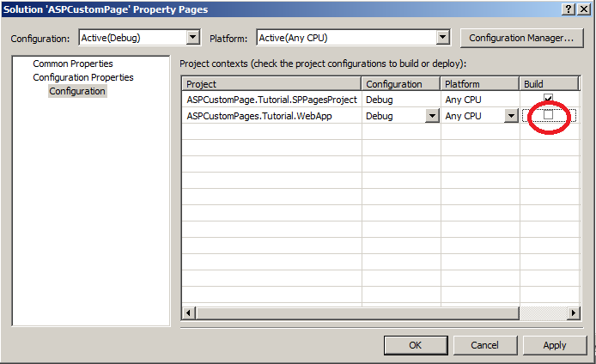Select Common Properties in the tree
Viewport: 596px width, 364px height.
tap(72, 64)
